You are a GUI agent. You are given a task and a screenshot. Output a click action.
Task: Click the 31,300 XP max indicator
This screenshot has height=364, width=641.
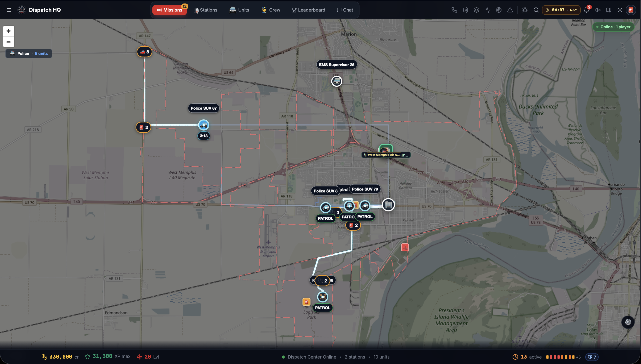coord(107,357)
